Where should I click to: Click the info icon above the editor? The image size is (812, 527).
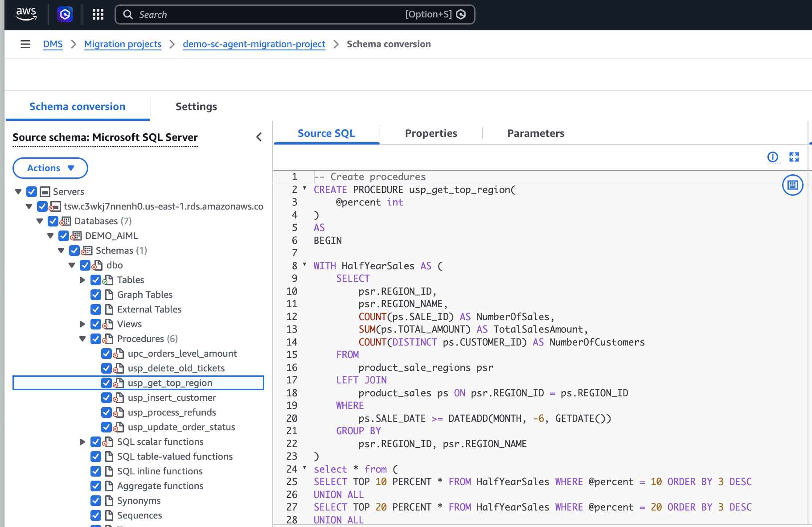pyautogui.click(x=773, y=157)
